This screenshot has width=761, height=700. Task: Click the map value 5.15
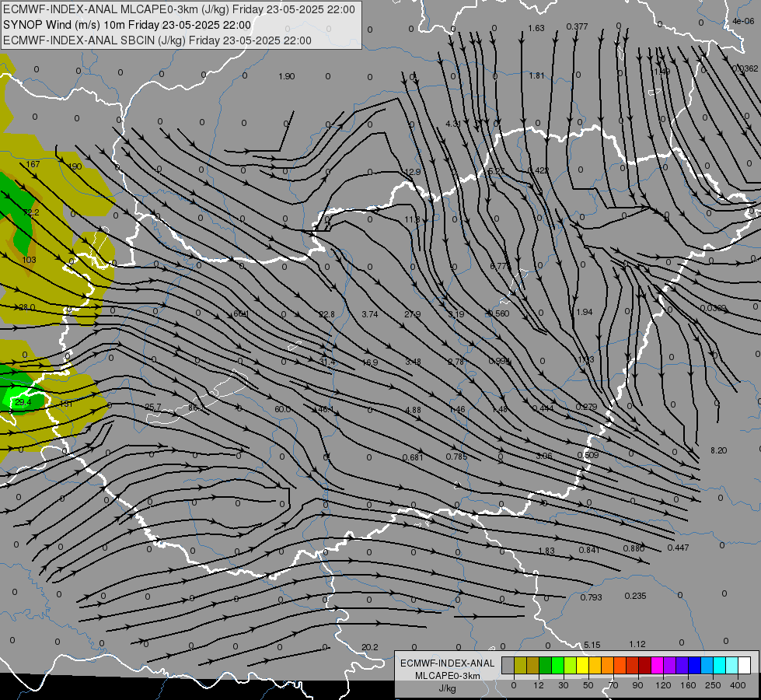tap(592, 645)
